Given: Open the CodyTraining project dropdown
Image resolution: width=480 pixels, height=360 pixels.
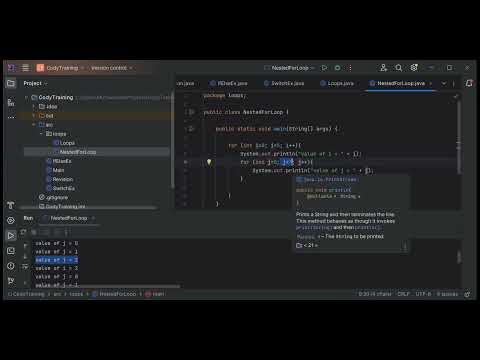Looking at the screenshot, I should [62, 68].
